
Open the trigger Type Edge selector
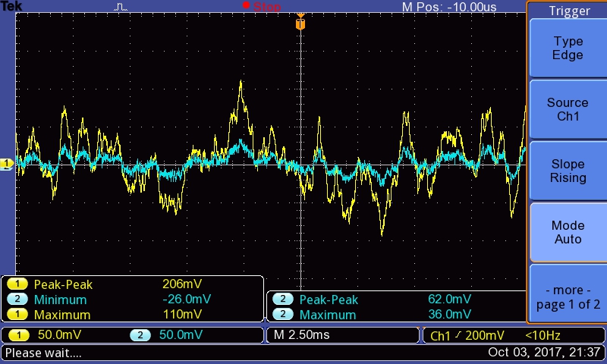pyautogui.click(x=568, y=48)
